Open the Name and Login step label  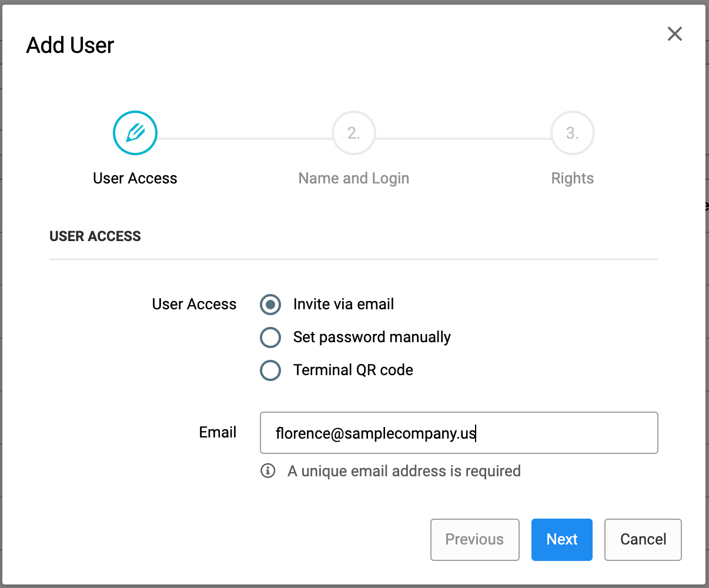point(354,178)
